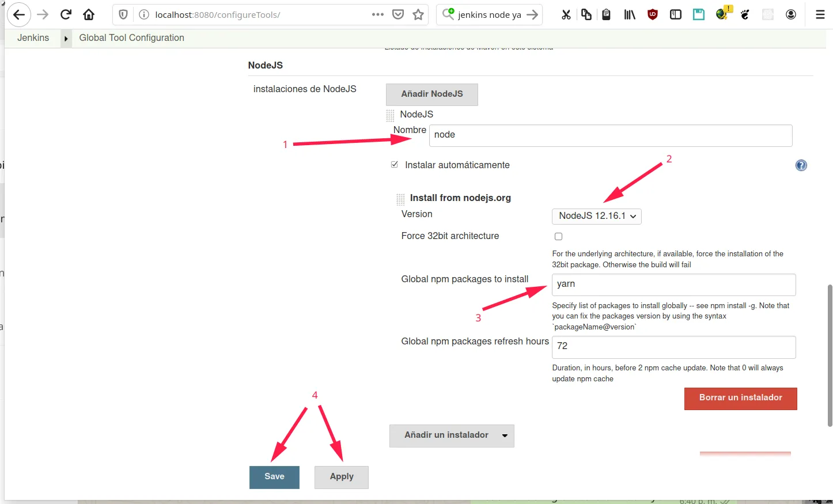Image resolution: width=833 pixels, height=504 pixels.
Task: Open the NodeJS 12.16.1 version dropdown
Action: 597,216
